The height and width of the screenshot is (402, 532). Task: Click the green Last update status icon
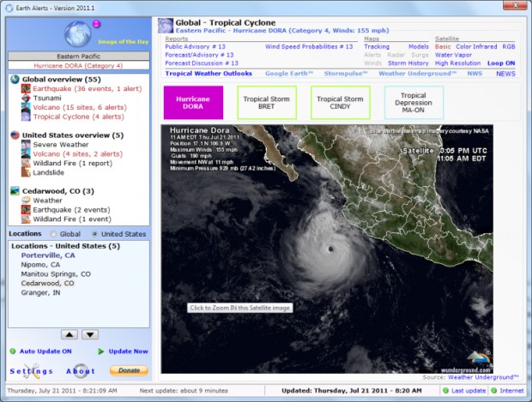pos(446,391)
